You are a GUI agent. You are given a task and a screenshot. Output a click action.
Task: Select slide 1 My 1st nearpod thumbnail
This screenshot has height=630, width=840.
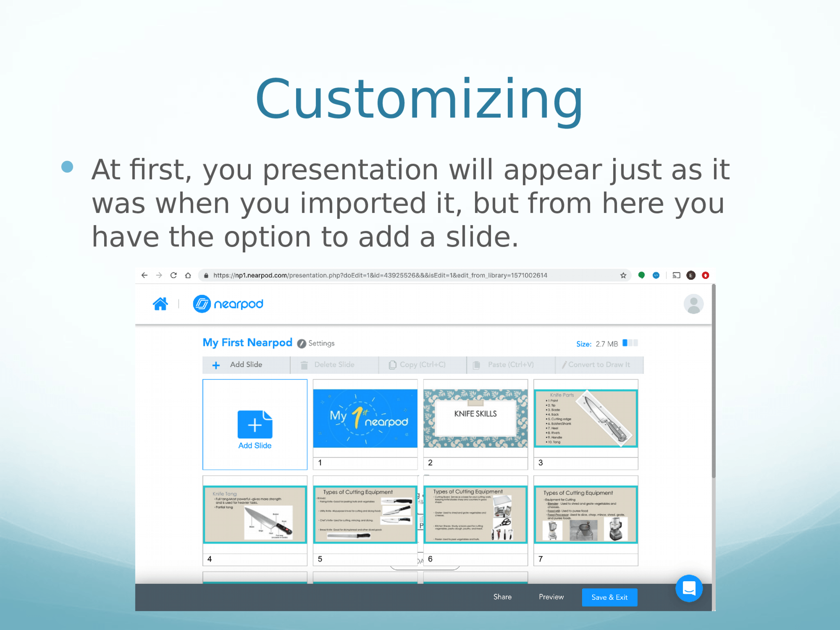(x=365, y=425)
